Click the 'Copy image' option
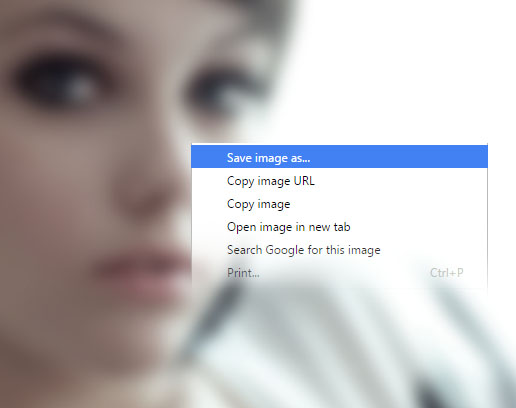The width and height of the screenshot is (516, 408). [339, 203]
